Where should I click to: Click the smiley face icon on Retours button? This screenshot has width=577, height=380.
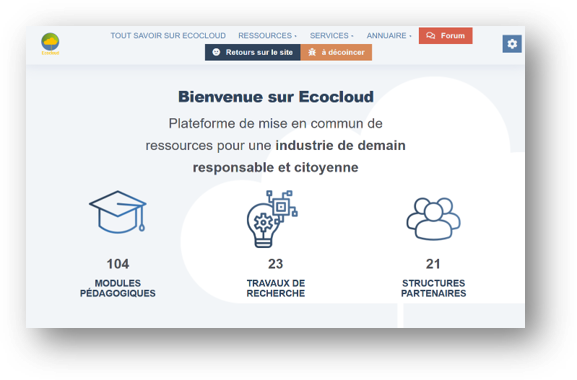click(216, 52)
